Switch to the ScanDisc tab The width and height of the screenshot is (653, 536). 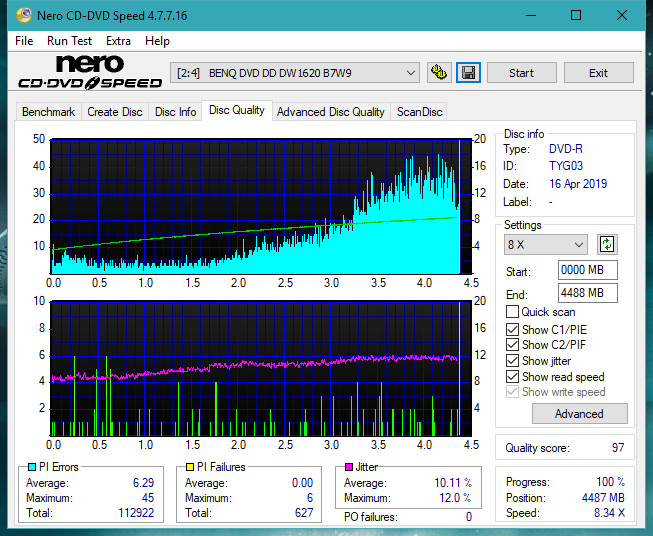pos(419,112)
